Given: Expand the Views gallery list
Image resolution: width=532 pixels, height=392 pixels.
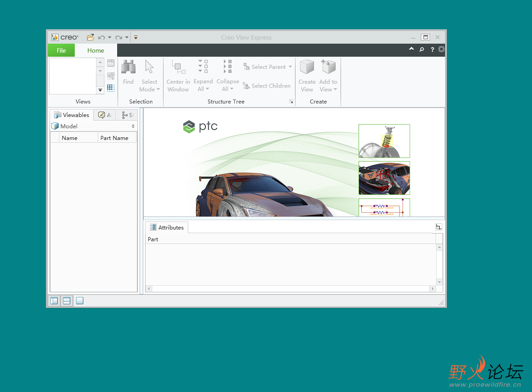Looking at the screenshot, I should coord(100,90).
